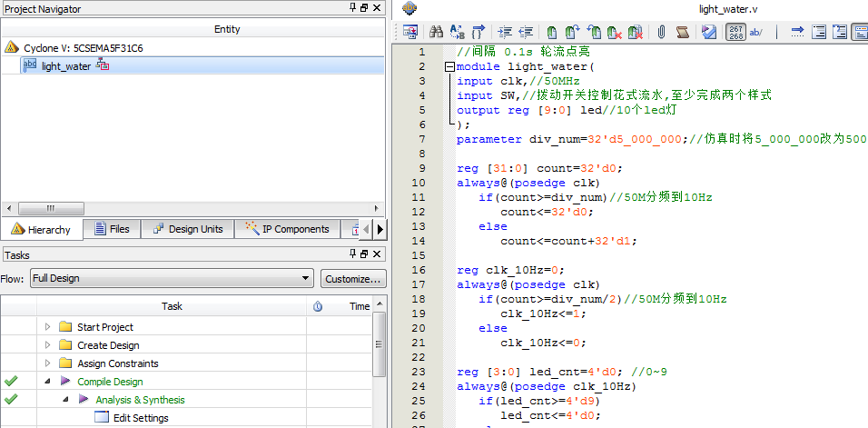Switch to the Design Units tab
The image size is (868, 428).
click(x=188, y=229)
